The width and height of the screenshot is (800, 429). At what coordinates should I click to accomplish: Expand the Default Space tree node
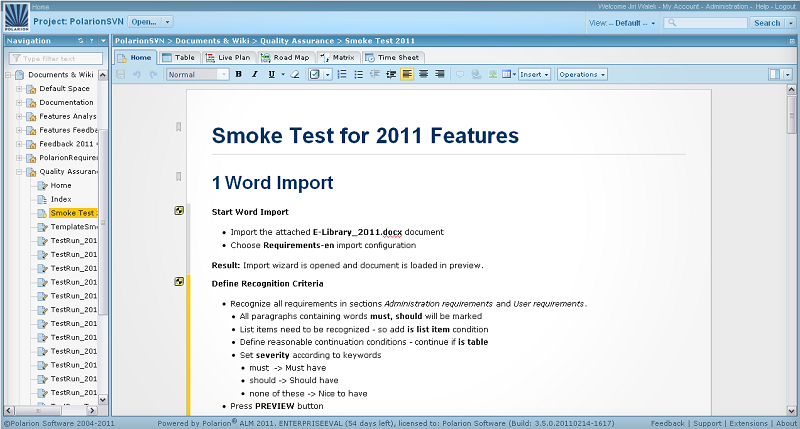[19, 89]
